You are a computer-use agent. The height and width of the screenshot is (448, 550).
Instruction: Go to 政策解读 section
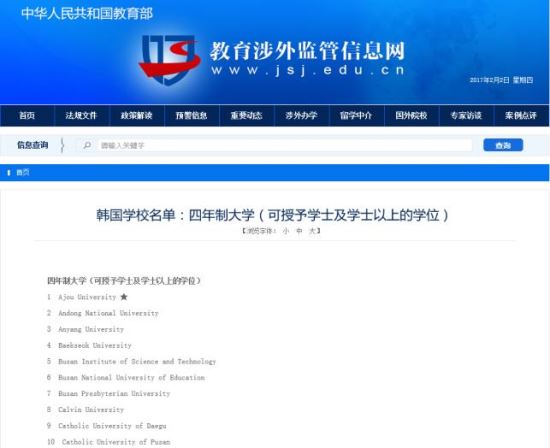pos(136,115)
